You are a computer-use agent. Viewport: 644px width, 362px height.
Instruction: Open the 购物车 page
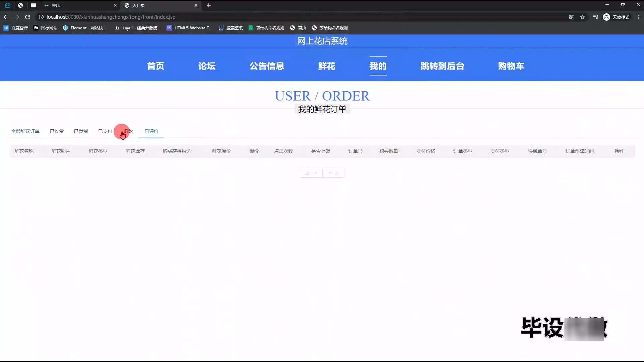(511, 66)
